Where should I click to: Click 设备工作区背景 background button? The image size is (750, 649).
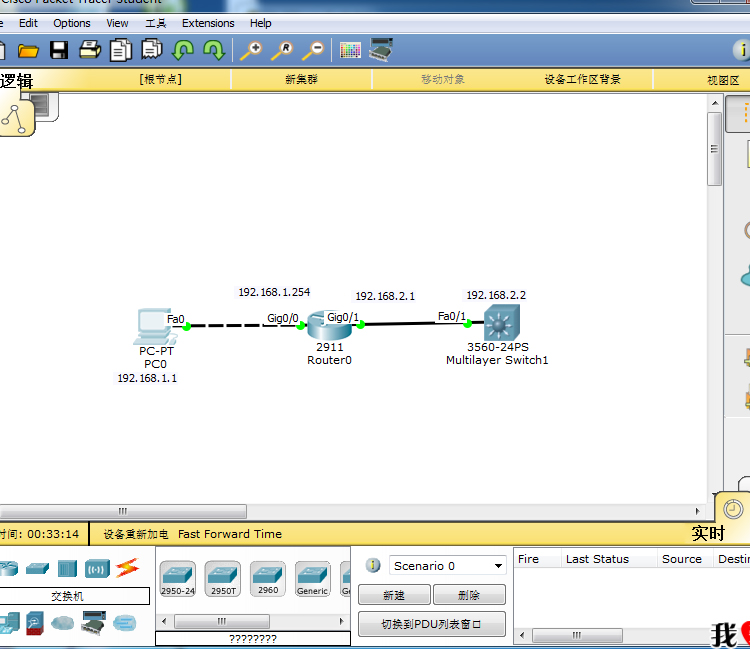583,79
